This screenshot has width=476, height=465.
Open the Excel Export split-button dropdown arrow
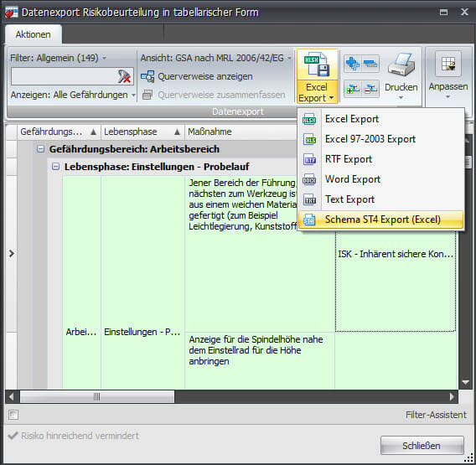(332, 98)
